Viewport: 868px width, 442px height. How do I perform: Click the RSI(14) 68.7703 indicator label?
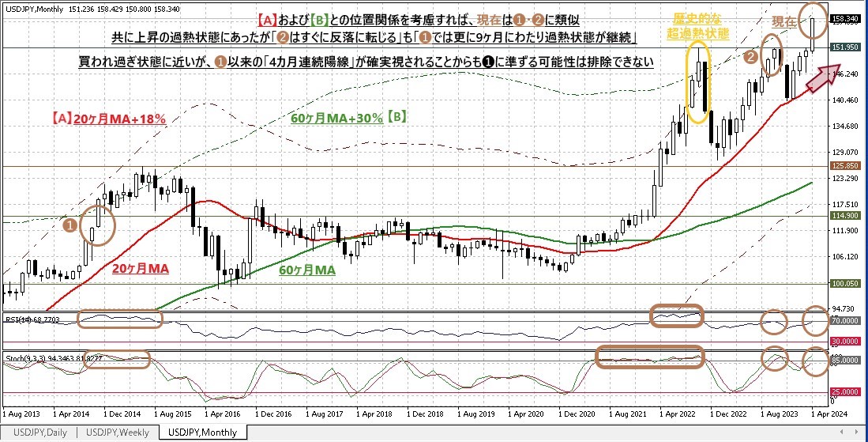[x=32, y=319]
